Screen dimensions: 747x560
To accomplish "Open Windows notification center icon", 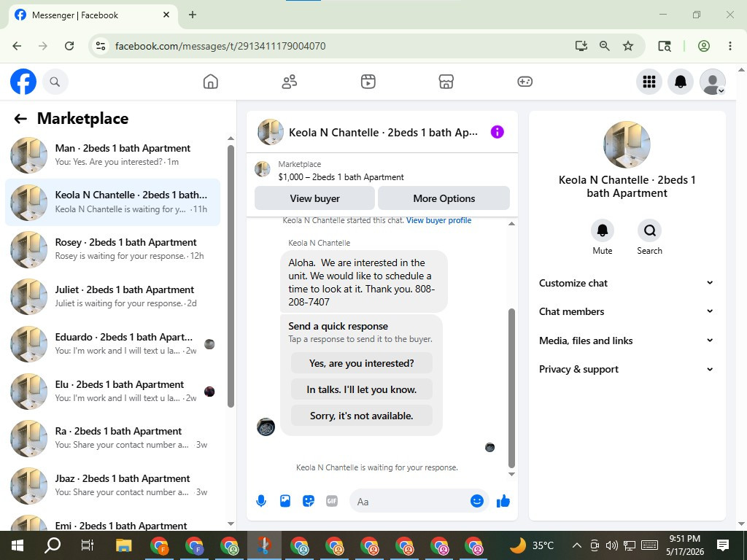I will (x=723, y=545).
